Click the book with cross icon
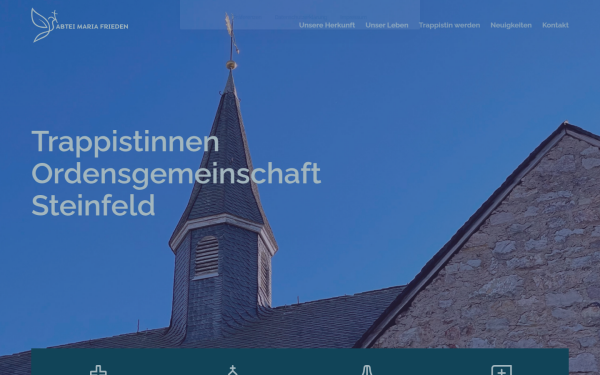Viewport: 600px width, 375px height. click(x=502, y=370)
